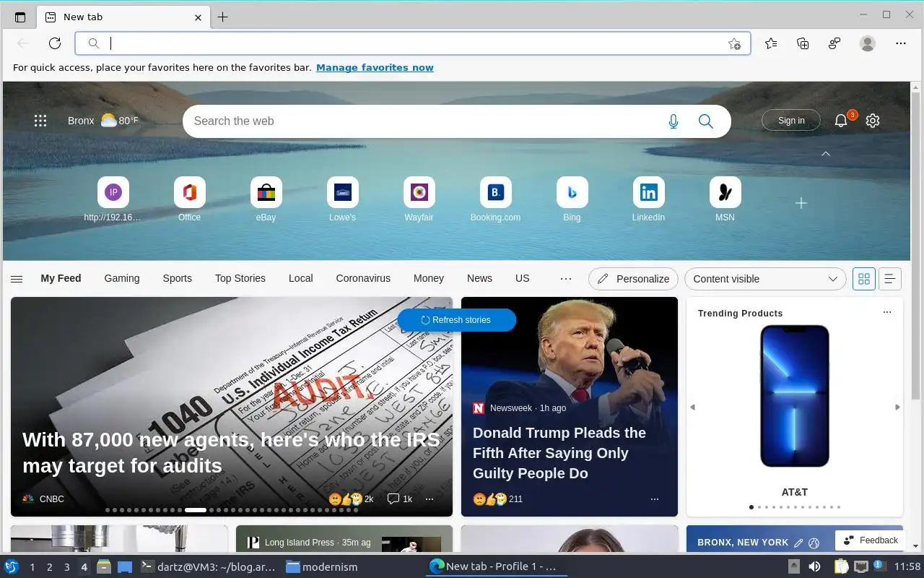This screenshot has height=578, width=924.
Task: Open Booking.com quick link tile
Action: pos(496,199)
